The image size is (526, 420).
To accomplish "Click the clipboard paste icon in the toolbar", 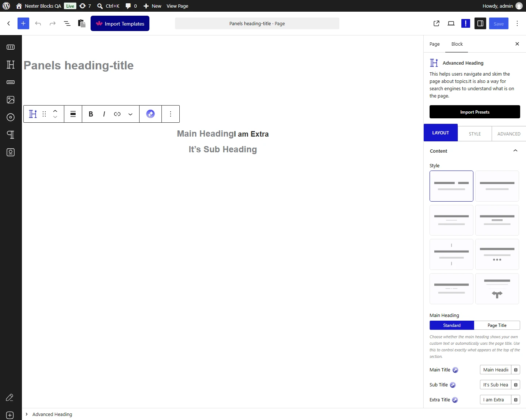I will coord(82,23).
